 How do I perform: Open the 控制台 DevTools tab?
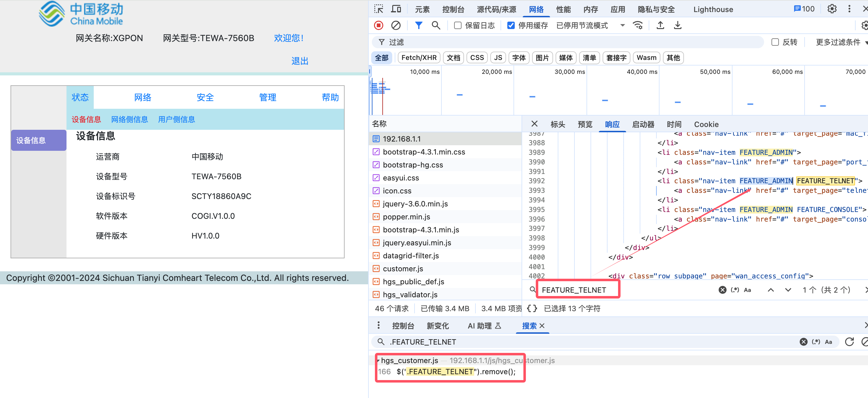click(x=453, y=10)
